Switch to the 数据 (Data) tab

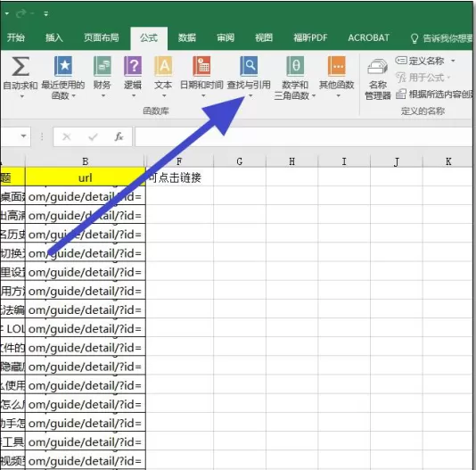[x=187, y=37]
